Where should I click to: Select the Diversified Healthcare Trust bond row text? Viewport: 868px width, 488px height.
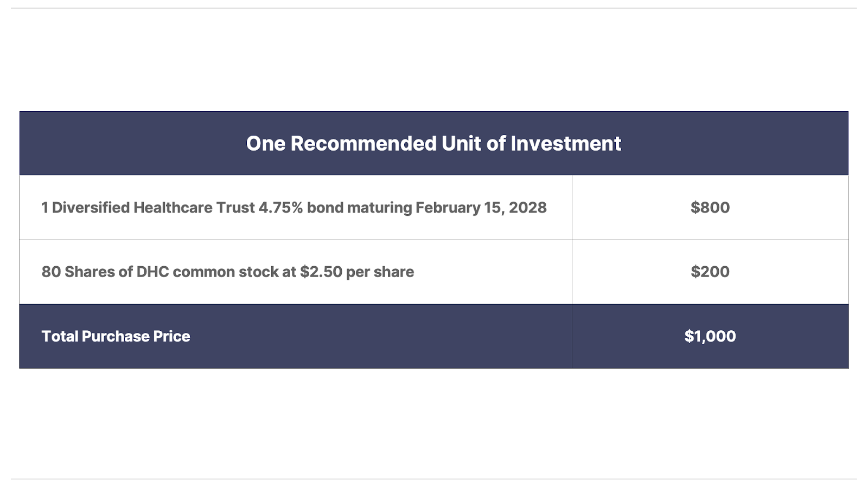[294, 208]
